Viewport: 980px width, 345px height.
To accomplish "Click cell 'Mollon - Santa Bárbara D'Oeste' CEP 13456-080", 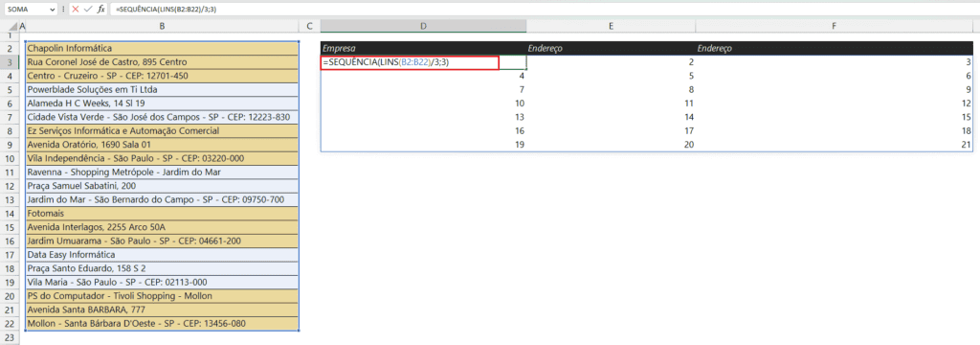I will coord(162,324).
